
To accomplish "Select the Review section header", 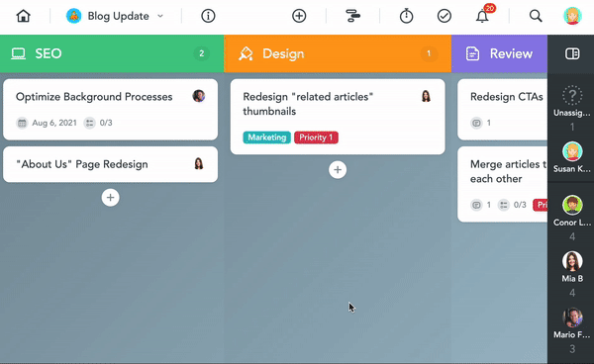I will tap(499, 53).
